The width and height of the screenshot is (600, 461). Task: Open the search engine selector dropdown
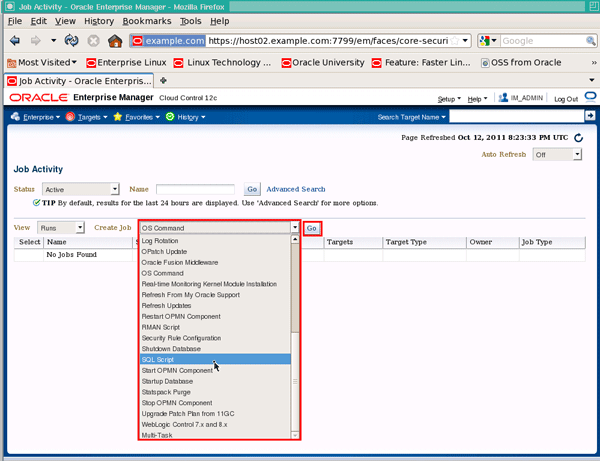point(489,41)
